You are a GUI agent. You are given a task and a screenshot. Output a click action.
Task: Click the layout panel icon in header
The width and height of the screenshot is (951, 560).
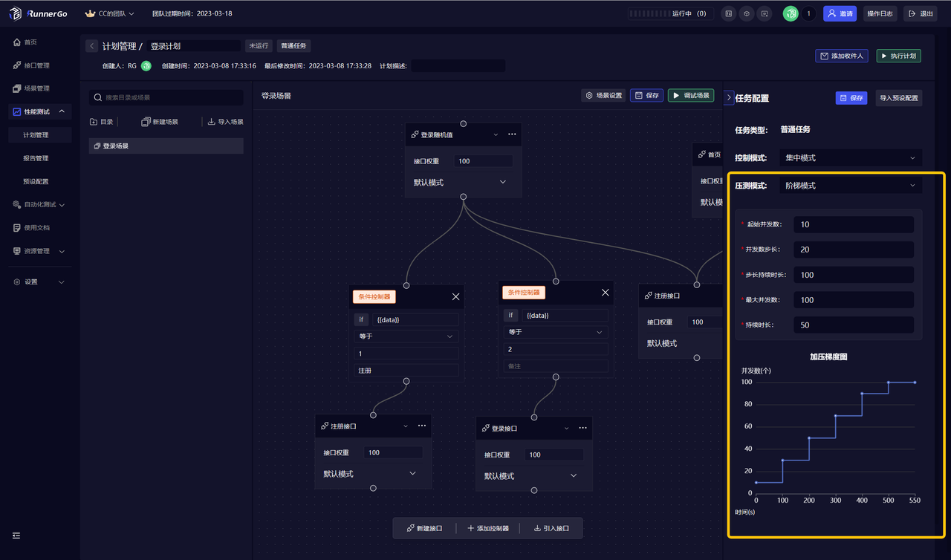click(x=729, y=13)
